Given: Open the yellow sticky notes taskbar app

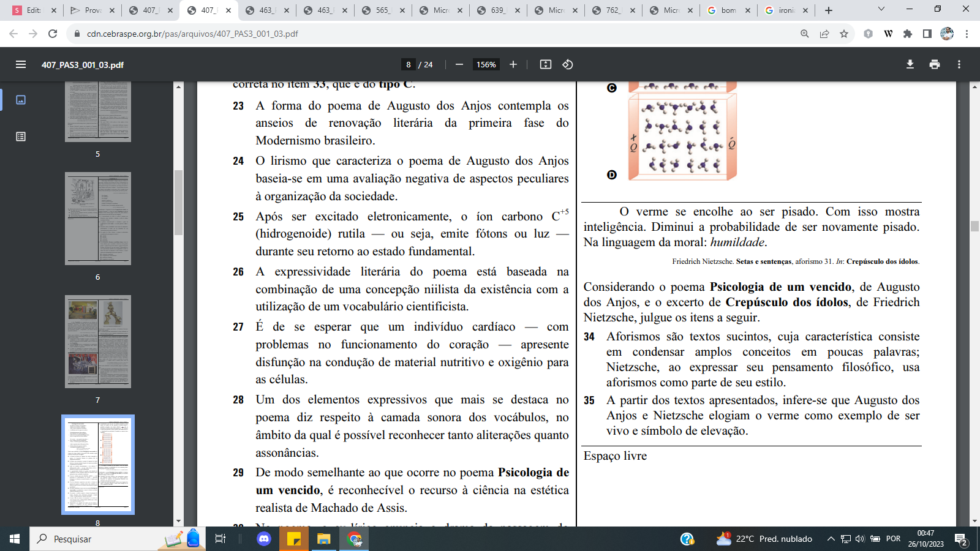Looking at the screenshot, I should click(294, 539).
